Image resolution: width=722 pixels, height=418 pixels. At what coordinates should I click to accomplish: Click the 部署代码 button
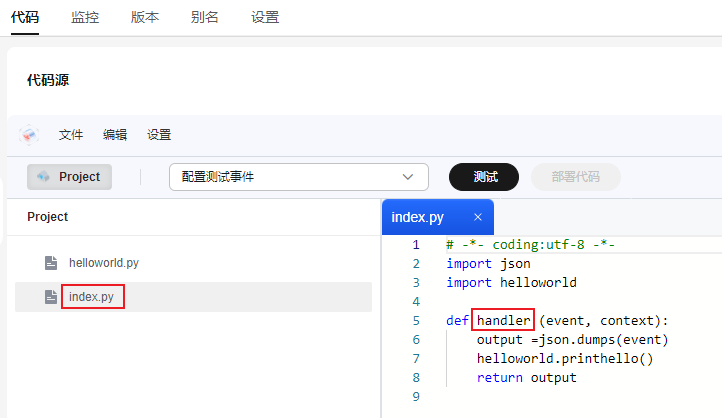point(575,177)
